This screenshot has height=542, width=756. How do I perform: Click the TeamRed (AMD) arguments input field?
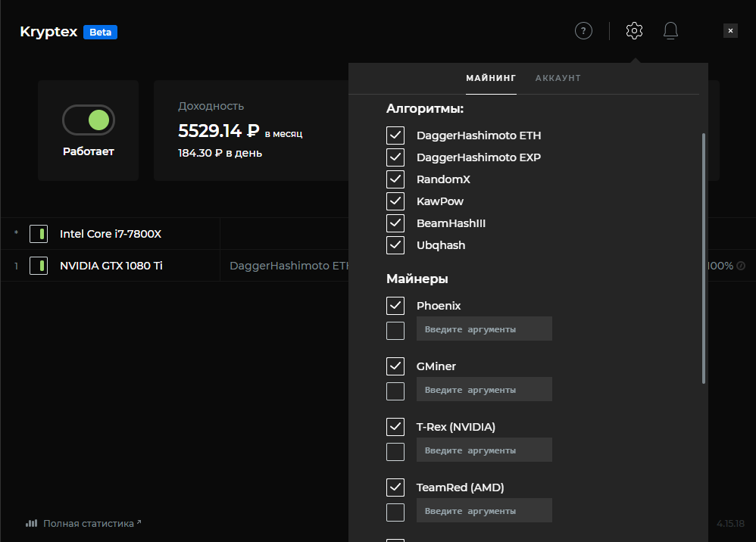pyautogui.click(x=484, y=511)
